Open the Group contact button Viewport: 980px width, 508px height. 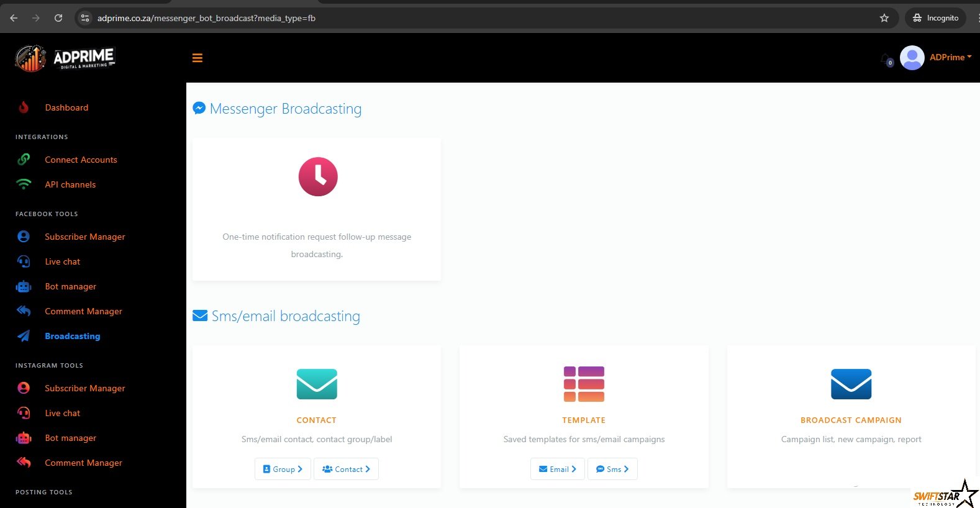coord(283,469)
